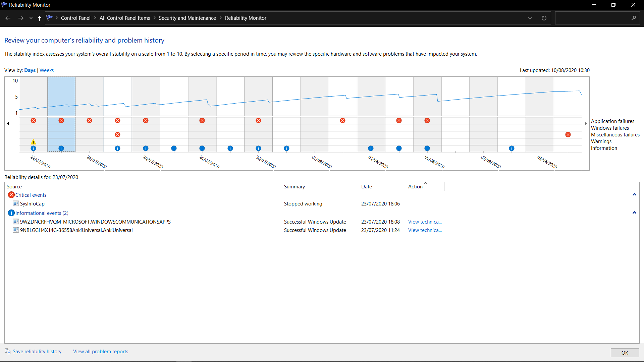Image resolution: width=644 pixels, height=362 pixels.
Task: Select the SysInfoCap critical event row
Action: [x=322, y=204]
